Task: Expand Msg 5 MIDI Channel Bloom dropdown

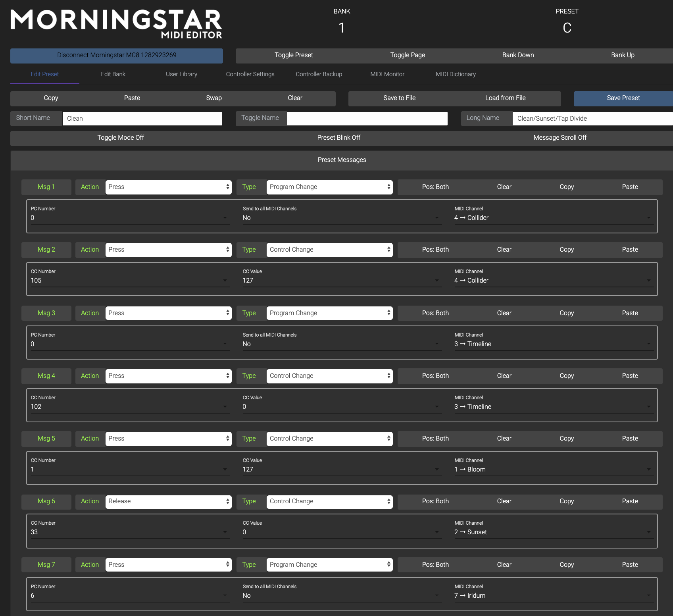Action: click(554, 469)
